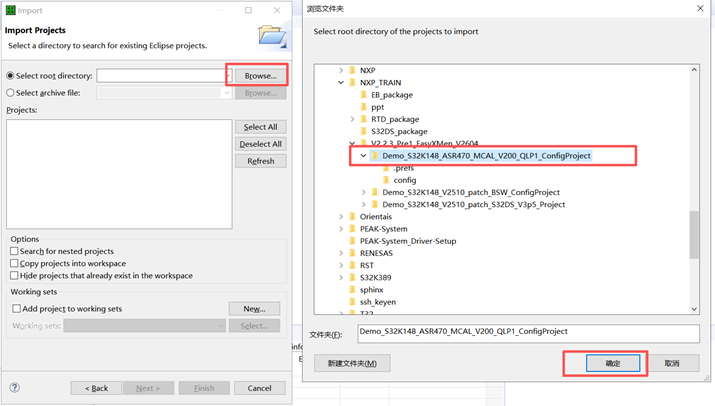Click the ppt folder icon
Viewport: 715px width, 406px height.
coord(363,107)
